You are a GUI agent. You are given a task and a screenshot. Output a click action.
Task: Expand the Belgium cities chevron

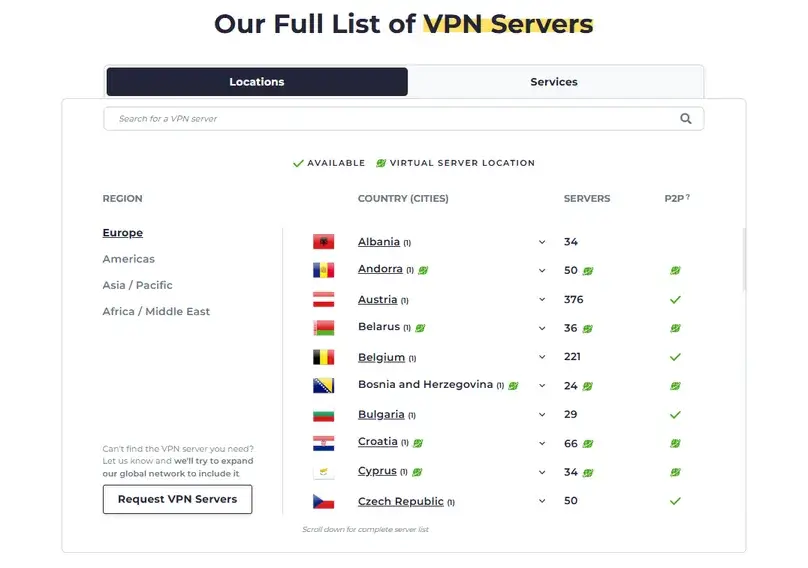point(542,357)
